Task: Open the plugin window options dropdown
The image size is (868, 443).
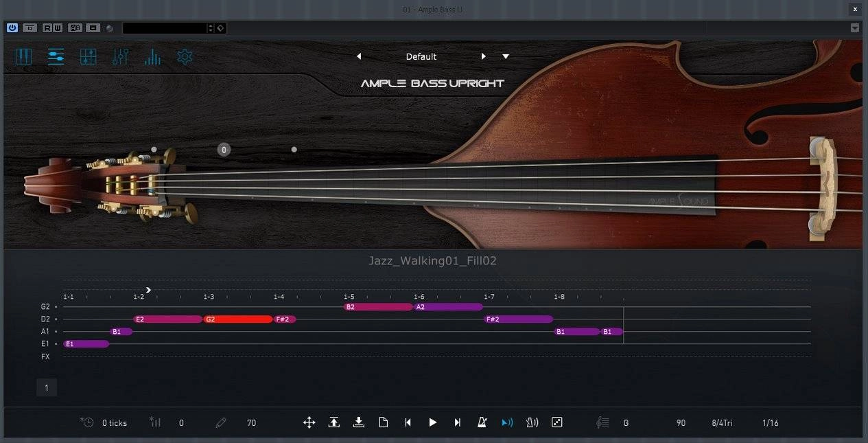Action: point(855,28)
